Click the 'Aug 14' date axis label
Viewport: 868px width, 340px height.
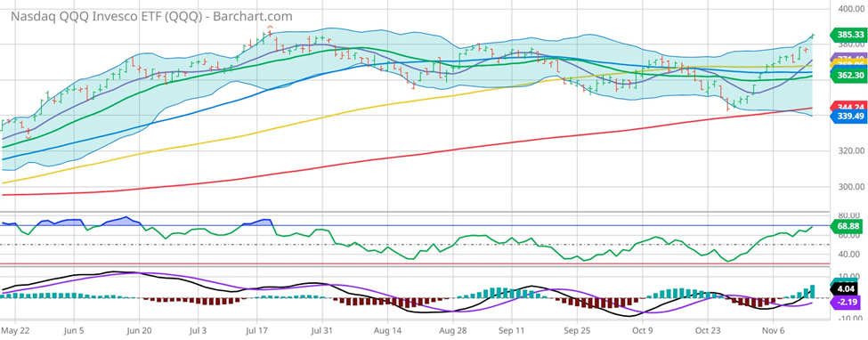[x=387, y=329]
